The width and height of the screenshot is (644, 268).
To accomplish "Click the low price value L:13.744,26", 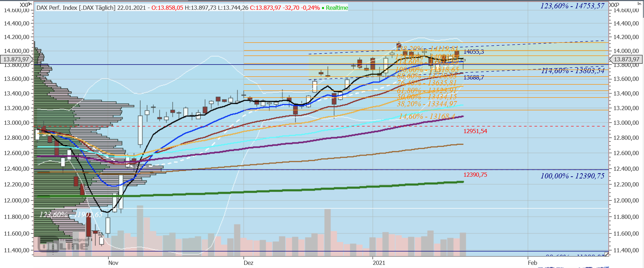I will point(233,8).
